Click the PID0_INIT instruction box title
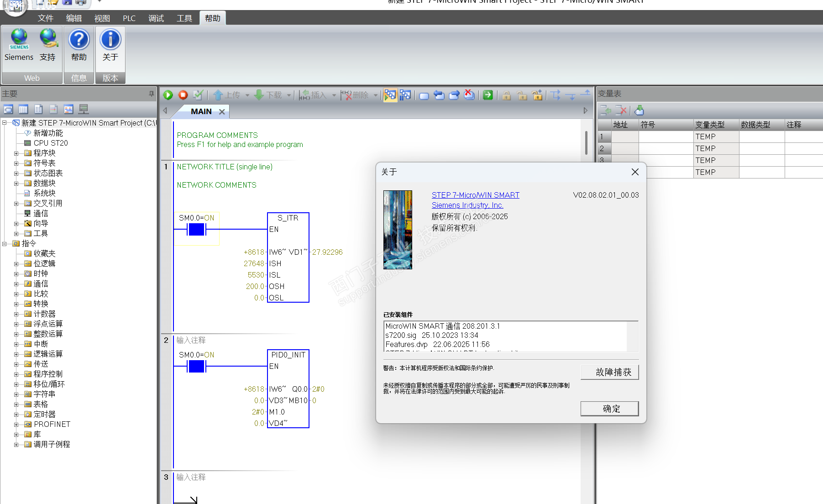Image resolution: width=823 pixels, height=504 pixels. tap(288, 355)
